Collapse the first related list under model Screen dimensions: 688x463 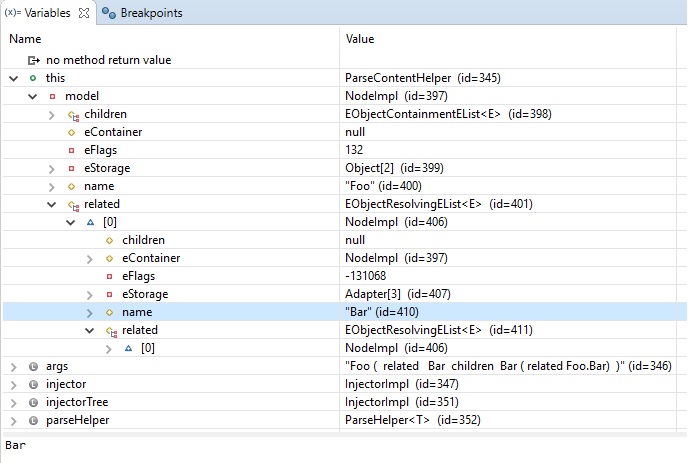point(51,205)
